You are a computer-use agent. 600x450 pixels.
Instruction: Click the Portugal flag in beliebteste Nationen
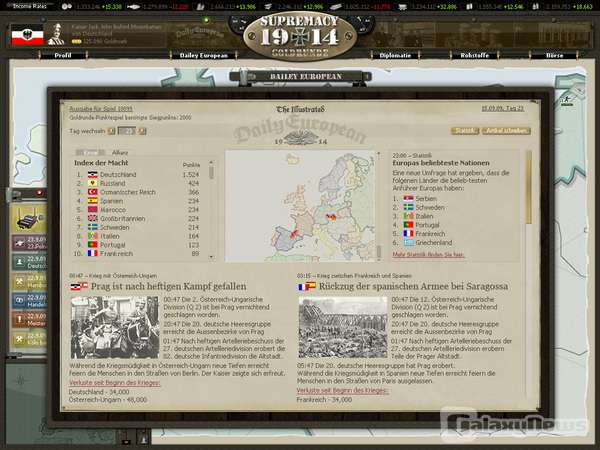click(x=408, y=225)
